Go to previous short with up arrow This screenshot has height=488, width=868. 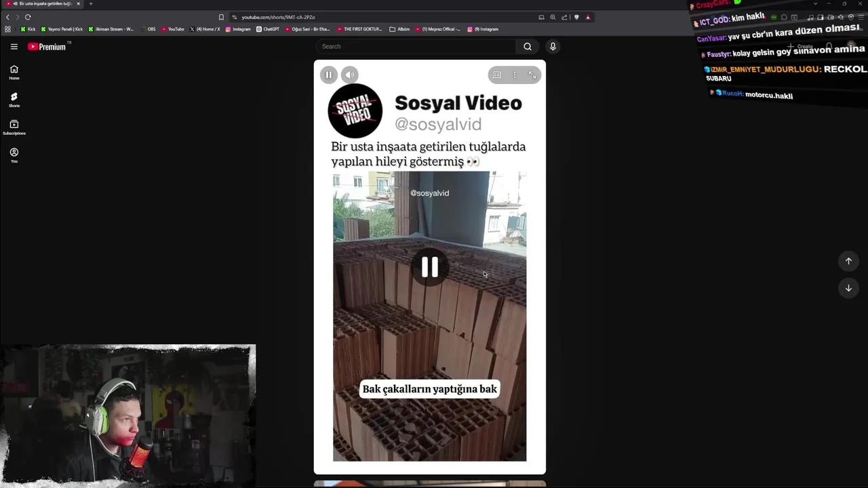click(x=848, y=261)
